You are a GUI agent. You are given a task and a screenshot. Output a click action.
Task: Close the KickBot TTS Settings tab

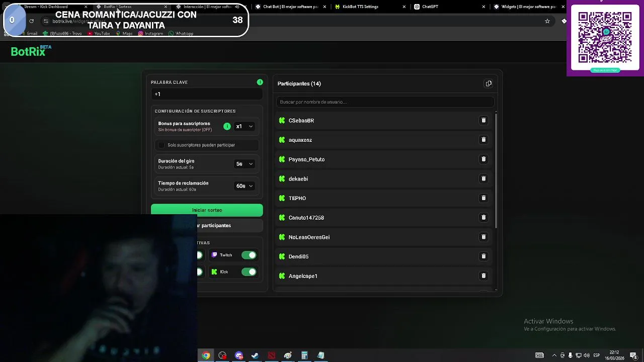[404, 7]
